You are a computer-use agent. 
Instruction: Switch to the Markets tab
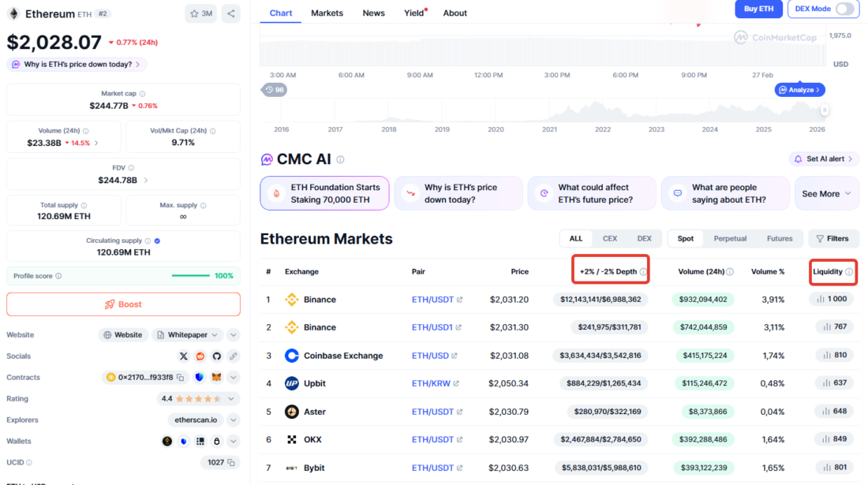327,13
